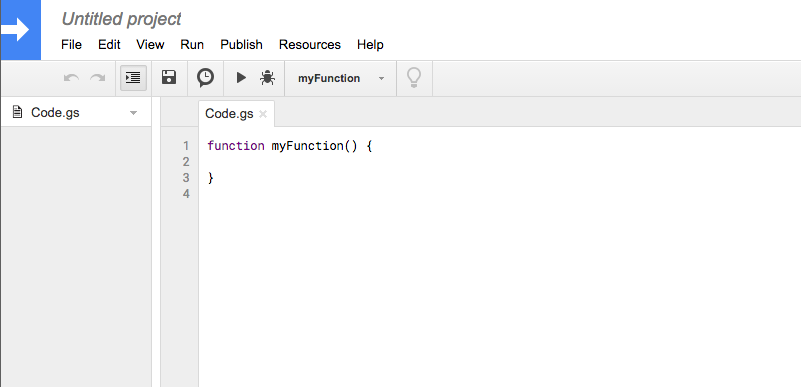Click line number 4 in the gutter
The image size is (801, 387).
coord(186,194)
